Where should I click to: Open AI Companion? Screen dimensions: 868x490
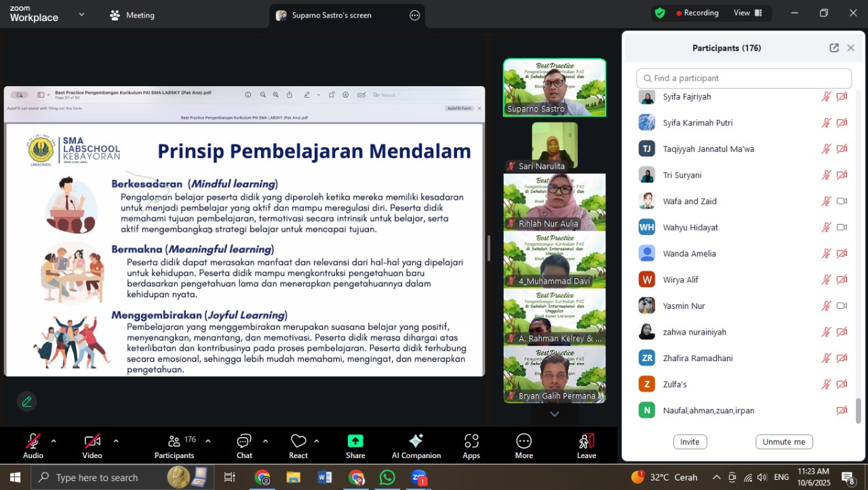tap(416, 442)
